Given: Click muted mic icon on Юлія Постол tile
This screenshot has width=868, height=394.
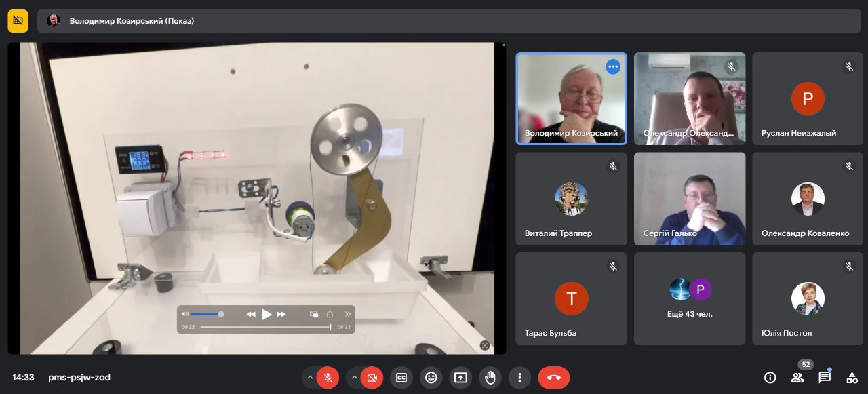Looking at the screenshot, I should (849, 267).
